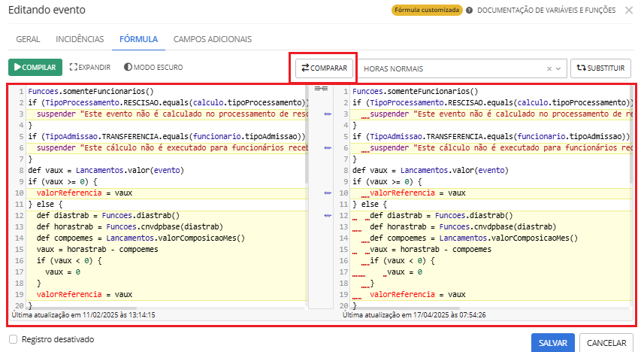Expand the HORAS NORMAIS dropdown arrow
This screenshot has width=644, height=352.
tap(558, 68)
